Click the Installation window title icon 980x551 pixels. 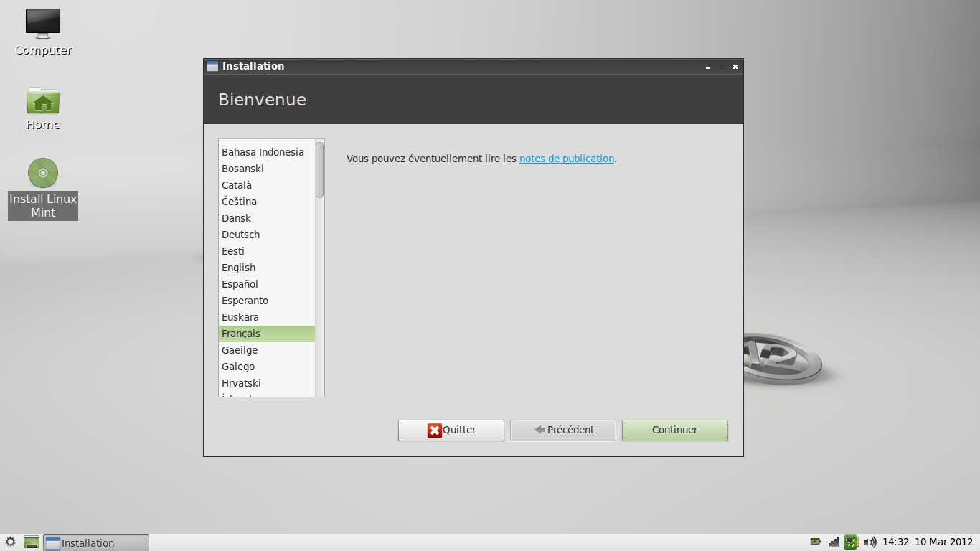(x=212, y=66)
